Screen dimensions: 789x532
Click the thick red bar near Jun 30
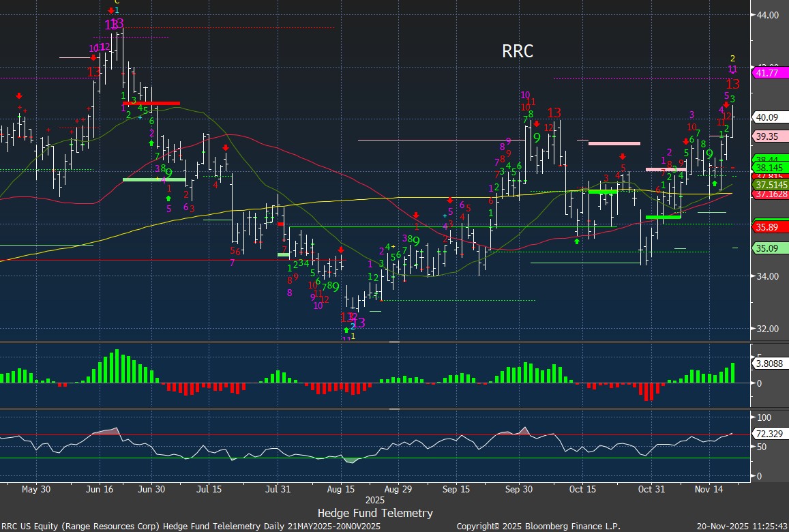[x=151, y=103]
